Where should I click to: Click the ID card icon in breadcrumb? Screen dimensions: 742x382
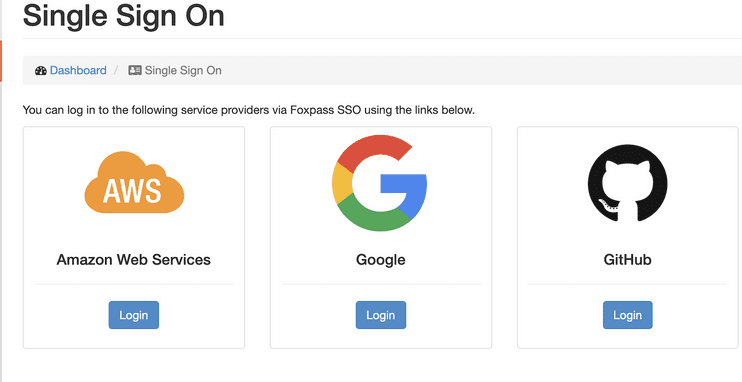135,71
